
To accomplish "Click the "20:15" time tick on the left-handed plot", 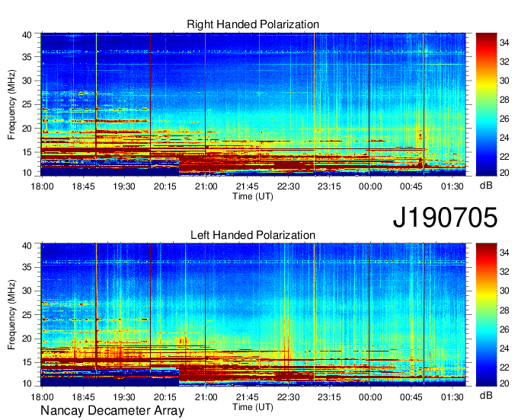I will point(165,397).
